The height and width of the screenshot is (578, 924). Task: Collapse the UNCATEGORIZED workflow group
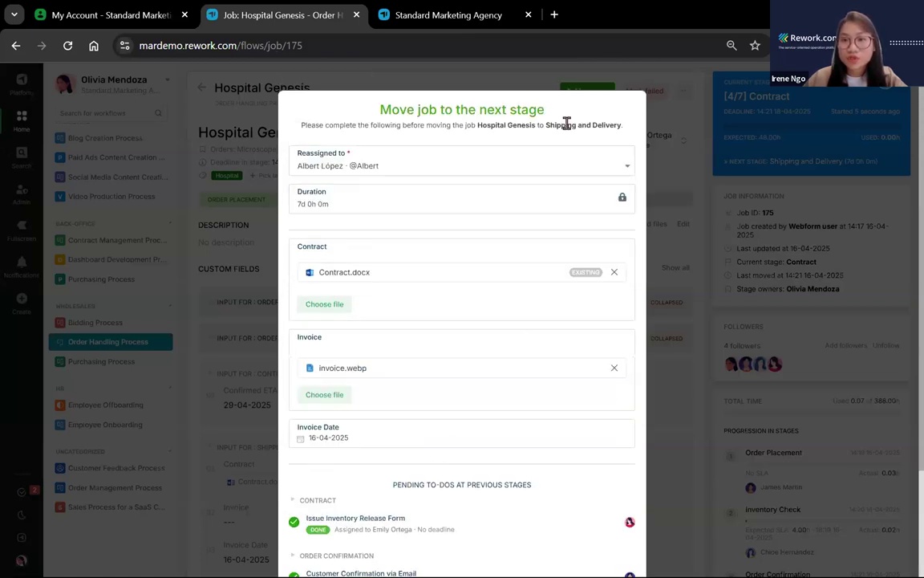[170, 451]
